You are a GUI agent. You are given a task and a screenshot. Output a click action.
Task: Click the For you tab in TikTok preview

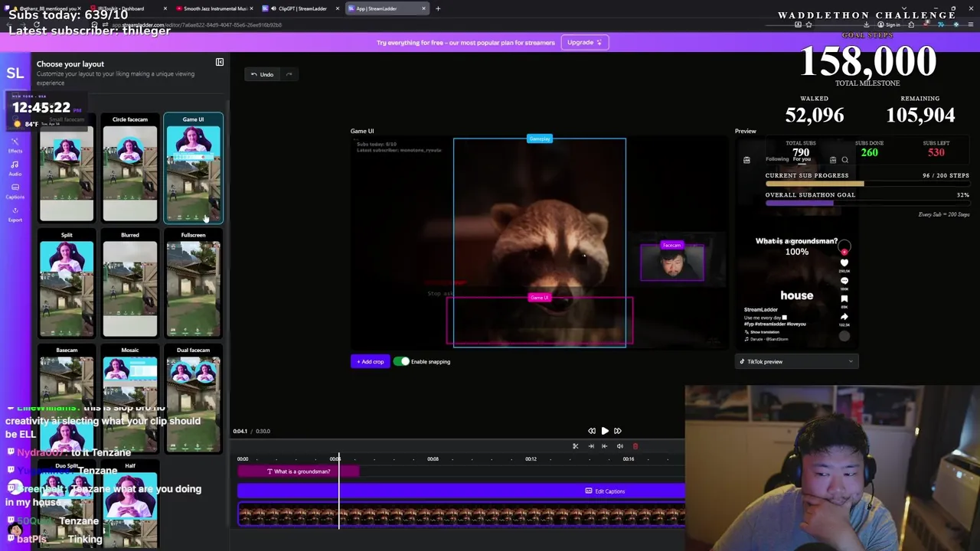coord(802,159)
